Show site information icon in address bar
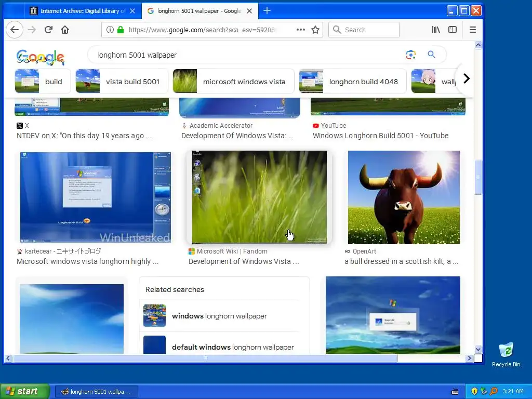Screen dimensions: 532x399 click(110, 30)
